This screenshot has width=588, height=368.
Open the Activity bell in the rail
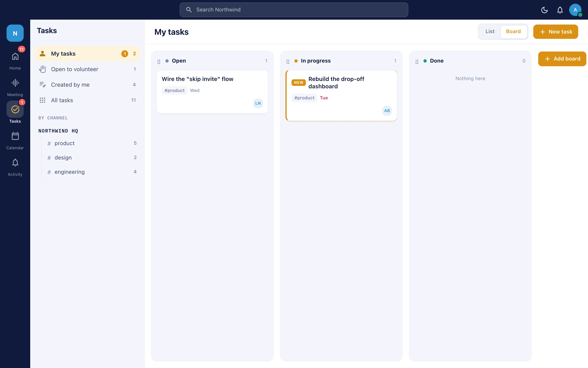click(15, 163)
